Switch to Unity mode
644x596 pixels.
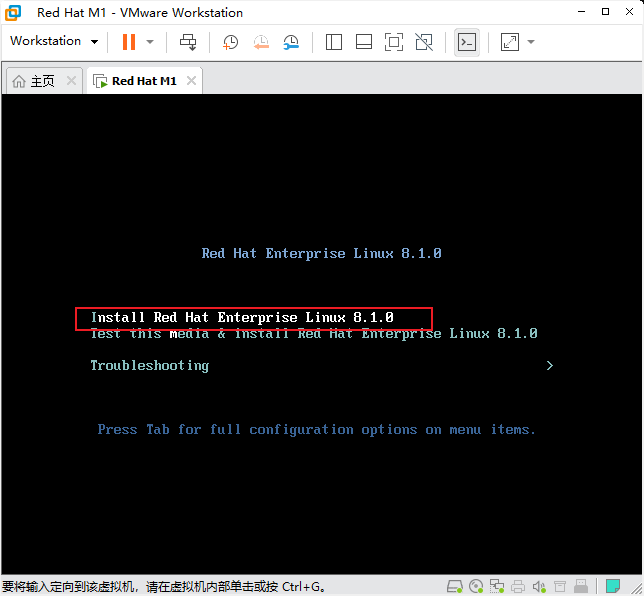pos(424,42)
